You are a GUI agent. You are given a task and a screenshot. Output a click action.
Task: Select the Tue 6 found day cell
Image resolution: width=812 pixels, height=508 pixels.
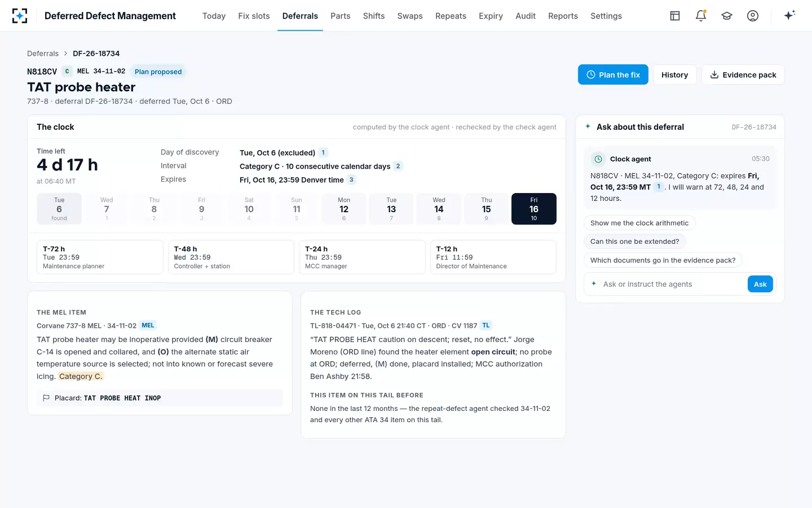pos(59,209)
